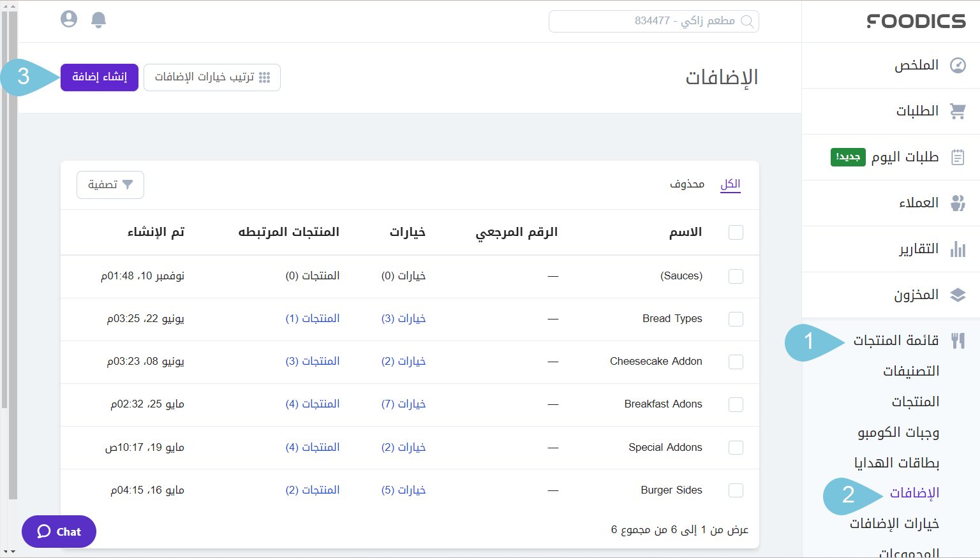The height and width of the screenshot is (558, 980).
Task: Click the funnel icon in تصفية
Action: coord(128,185)
